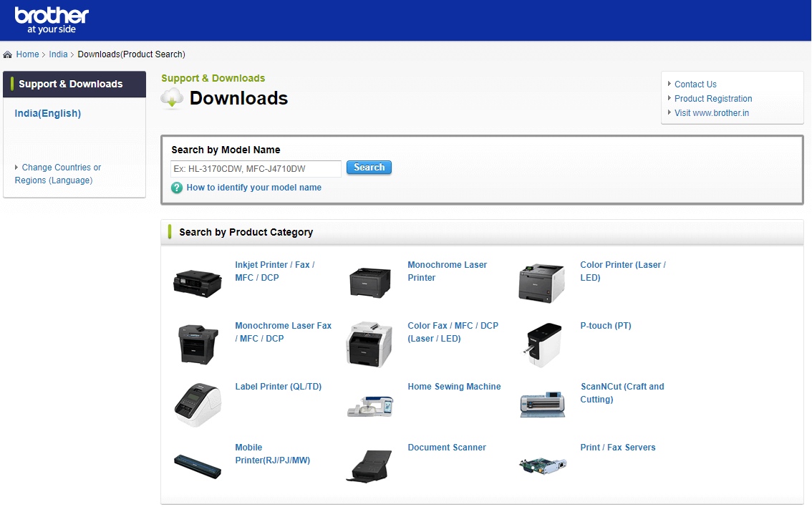Select the ScanNCut machine image
The image size is (812, 507).
tap(542, 405)
